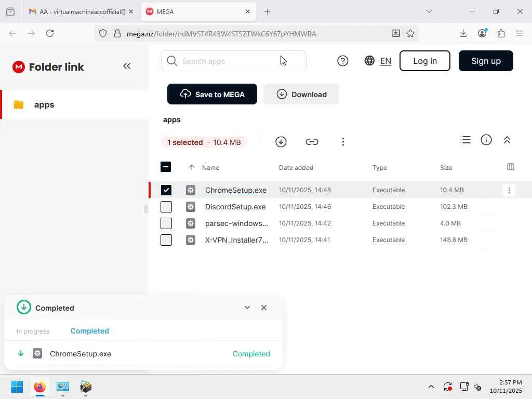Viewport: 532px width, 399px height.
Task: Open a new browser tab
Action: pyautogui.click(x=268, y=12)
